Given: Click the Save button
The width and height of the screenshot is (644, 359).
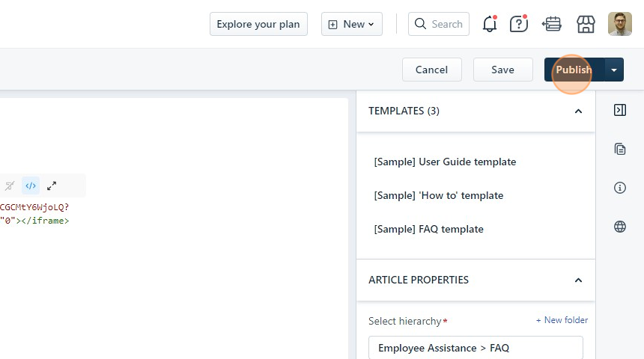Looking at the screenshot, I should pyautogui.click(x=502, y=70).
